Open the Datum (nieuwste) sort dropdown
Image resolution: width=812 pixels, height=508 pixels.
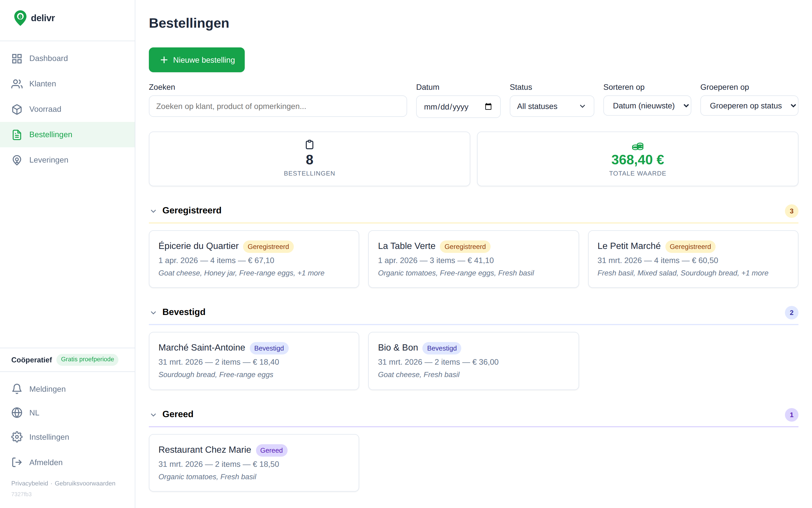click(x=647, y=106)
